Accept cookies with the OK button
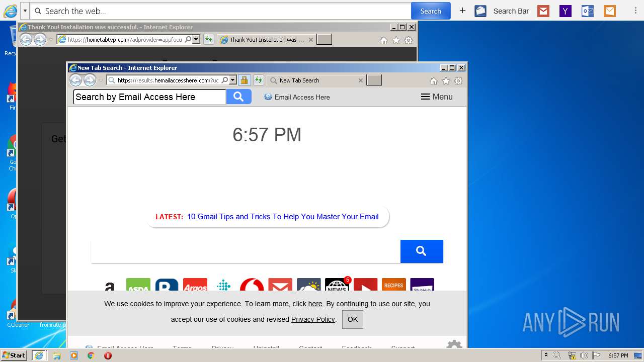 click(353, 319)
